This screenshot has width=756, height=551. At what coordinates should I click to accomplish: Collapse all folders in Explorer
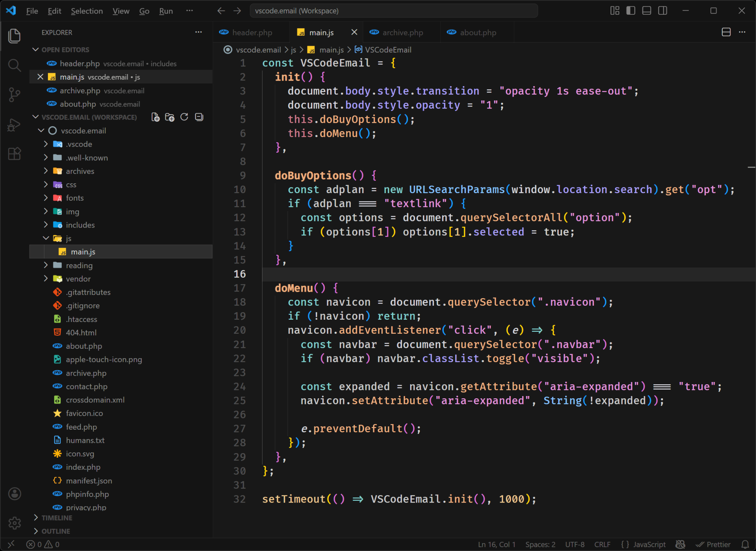coord(198,117)
